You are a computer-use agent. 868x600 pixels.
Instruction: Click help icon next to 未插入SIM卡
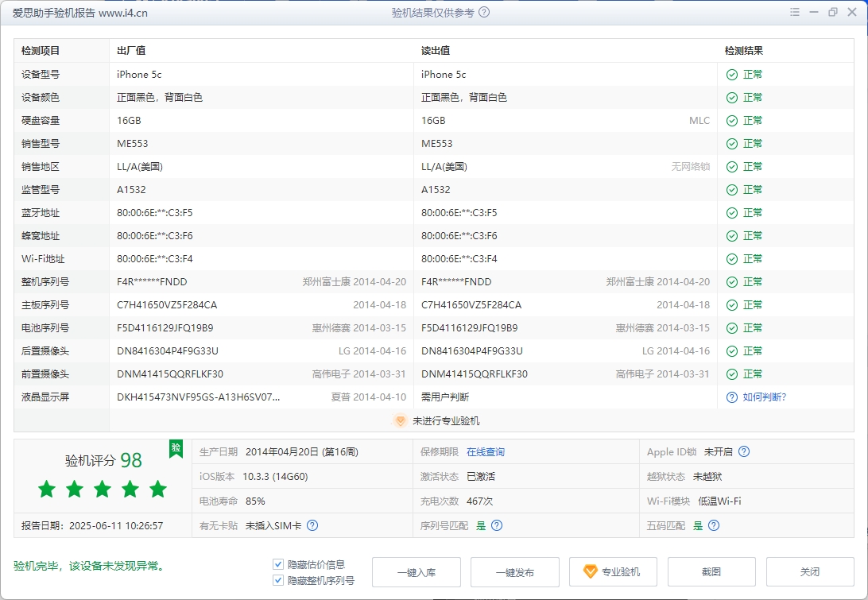click(x=312, y=525)
